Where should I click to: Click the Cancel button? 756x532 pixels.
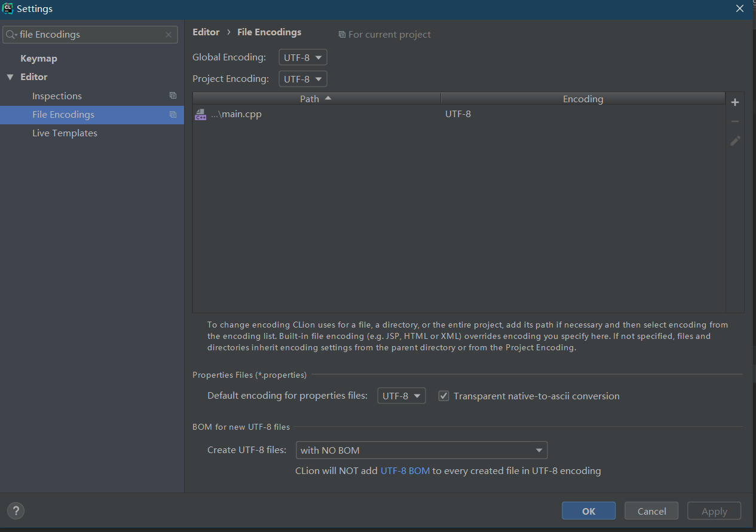pyautogui.click(x=651, y=511)
